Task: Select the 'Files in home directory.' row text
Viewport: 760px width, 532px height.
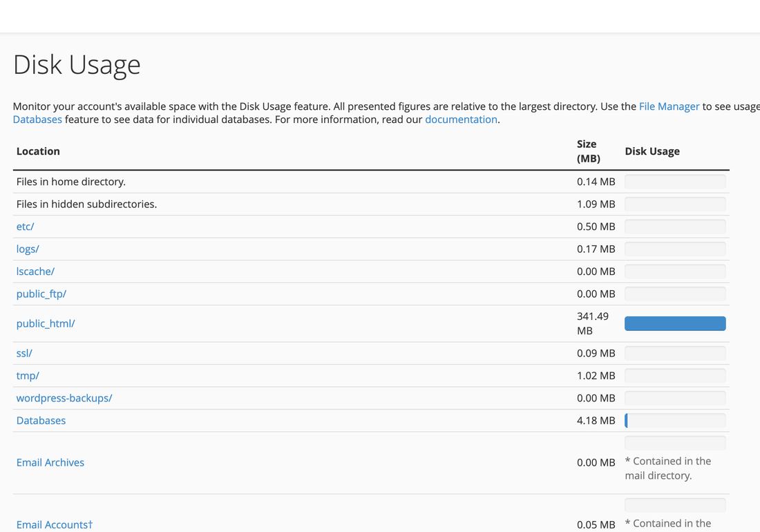Action: click(x=71, y=182)
